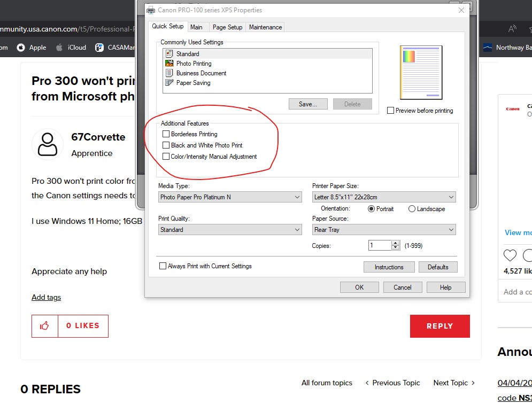Click the thumbs-up like icon
Screen dimensions: 532x404
45,326
